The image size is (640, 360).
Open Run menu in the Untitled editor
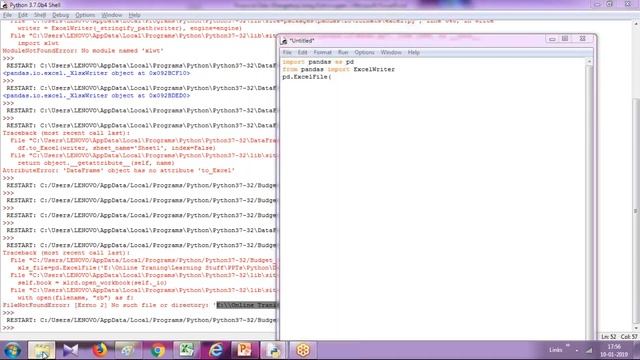click(x=343, y=52)
